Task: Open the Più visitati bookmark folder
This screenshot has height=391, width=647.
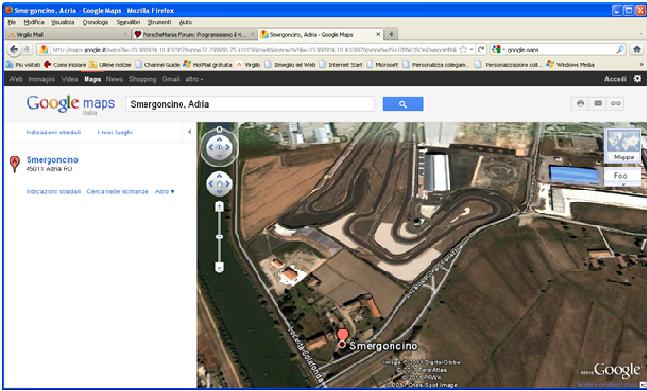Action: tap(23, 65)
